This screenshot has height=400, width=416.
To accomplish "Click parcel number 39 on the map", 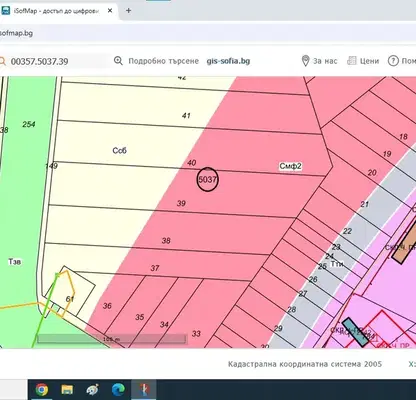I will pos(181,203).
